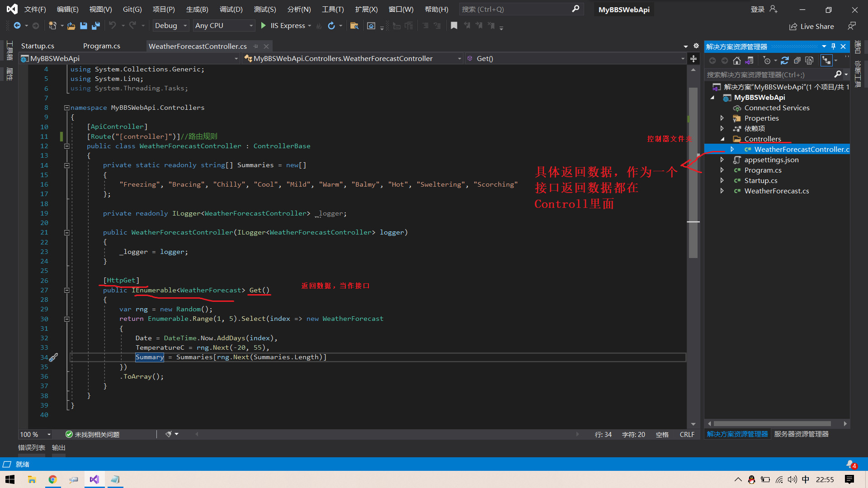
Task: Open the Debug configuration dropdown
Action: click(171, 26)
